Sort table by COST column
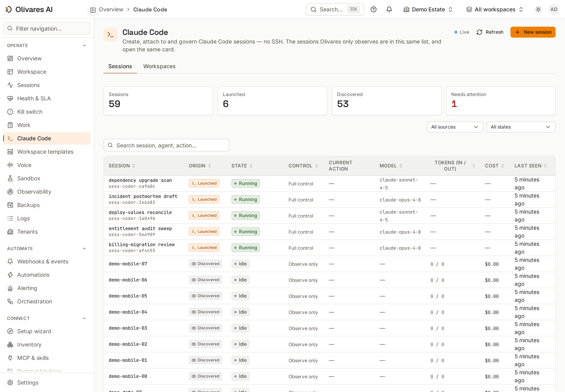The image size is (565, 392). (494, 166)
